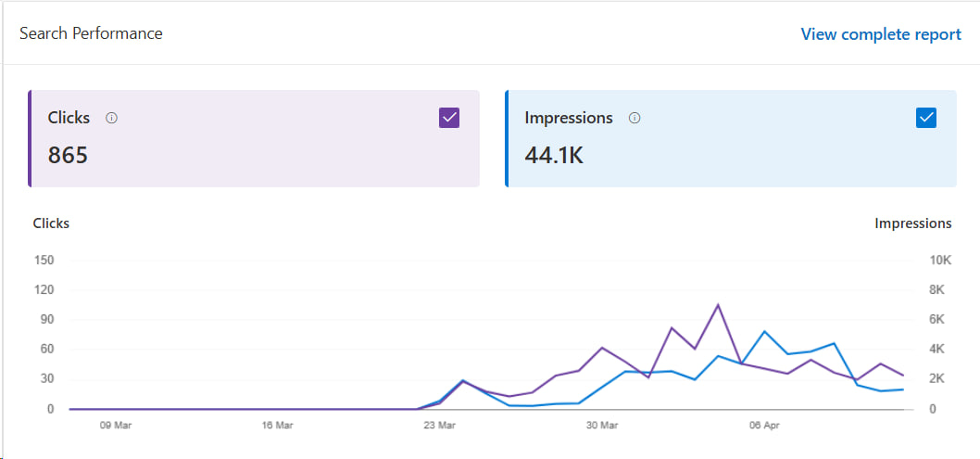This screenshot has width=980, height=459.
Task: Click the 06 Apr date label
Action: [764, 426]
